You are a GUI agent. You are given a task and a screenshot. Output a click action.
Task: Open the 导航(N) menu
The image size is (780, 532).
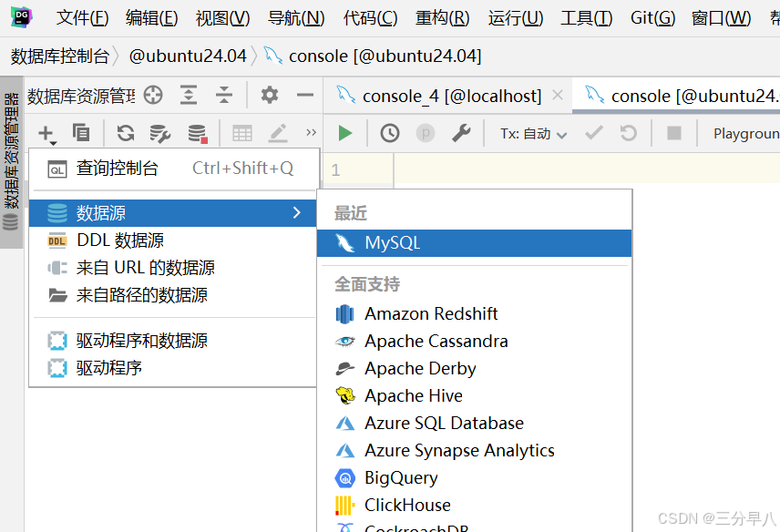click(x=296, y=18)
